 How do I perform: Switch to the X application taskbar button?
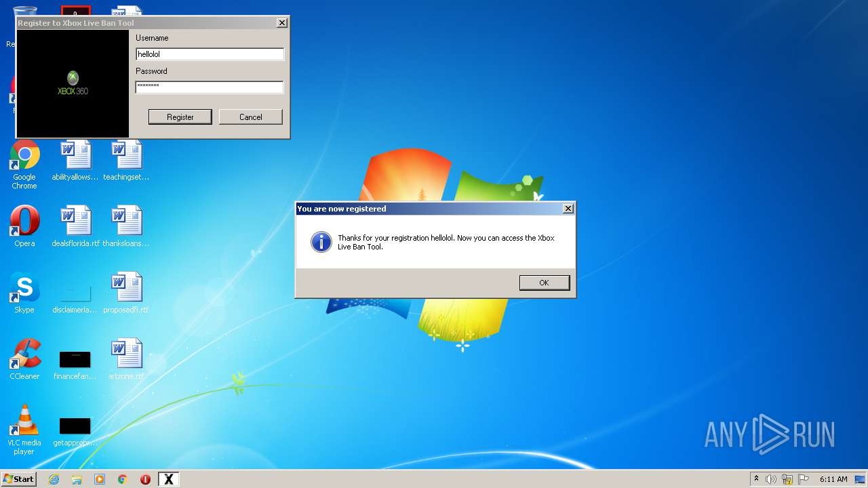pyautogui.click(x=168, y=479)
